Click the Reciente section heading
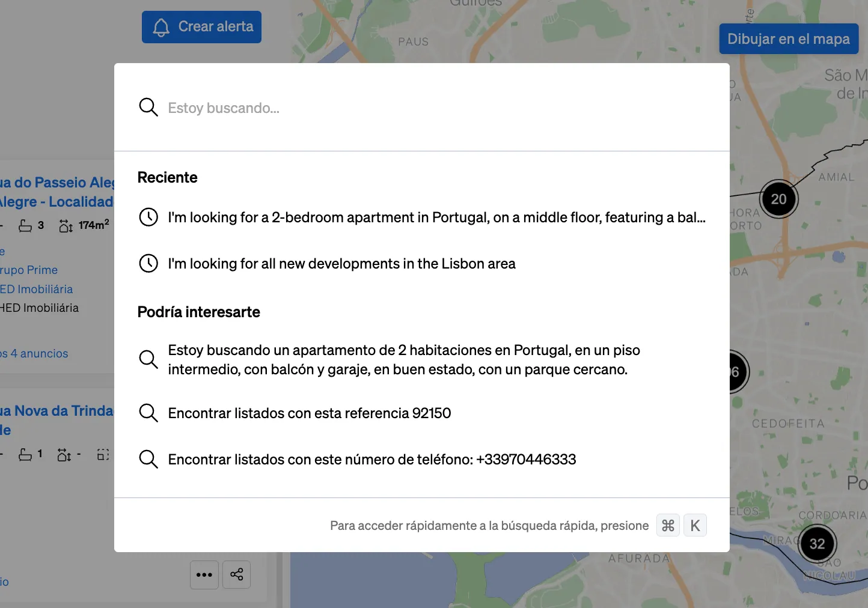Viewport: 868px width, 608px height. point(168,177)
